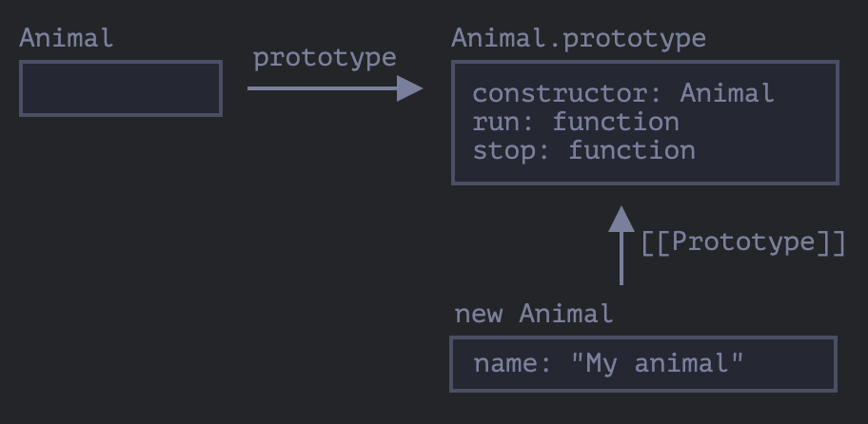868x424 pixels.
Task: Click the "Animal.prototype" heading
Action: pyautogui.click(x=579, y=38)
